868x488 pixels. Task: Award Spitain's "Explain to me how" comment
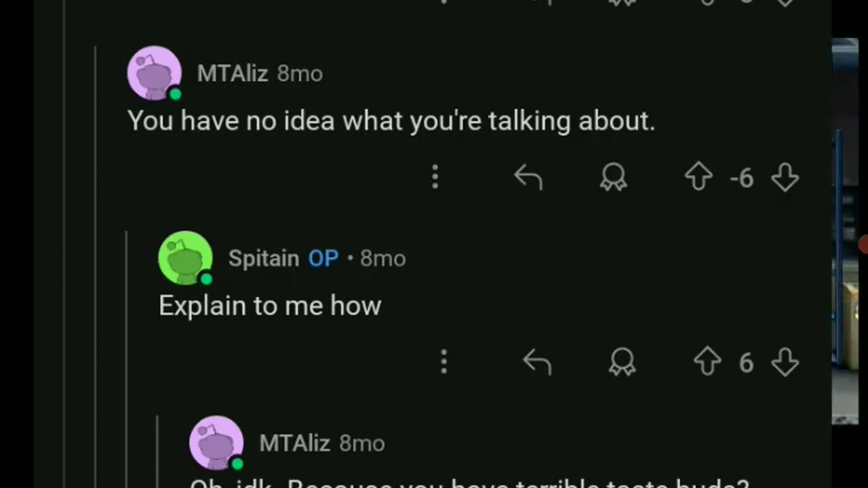pos(622,363)
